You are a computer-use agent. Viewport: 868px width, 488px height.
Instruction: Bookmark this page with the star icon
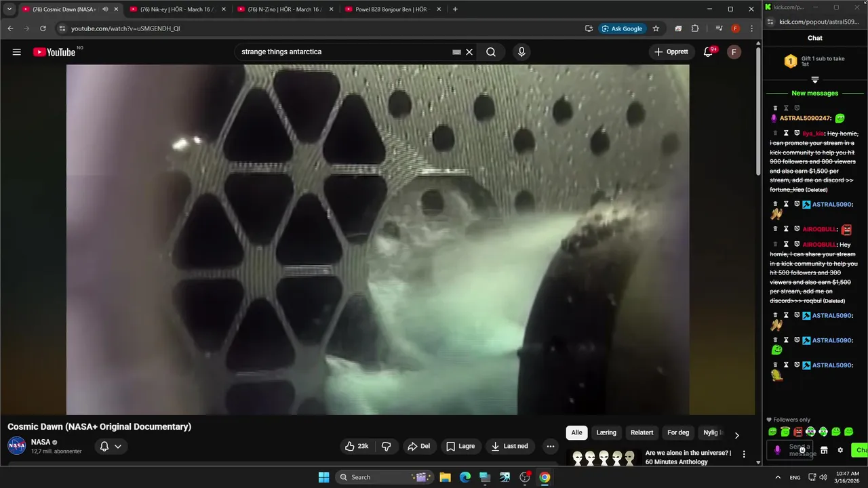tap(656, 28)
